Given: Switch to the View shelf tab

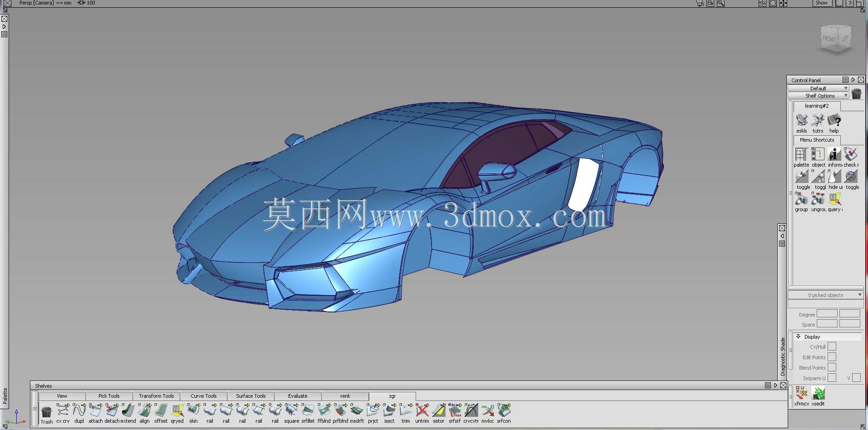Looking at the screenshot, I should point(62,396).
